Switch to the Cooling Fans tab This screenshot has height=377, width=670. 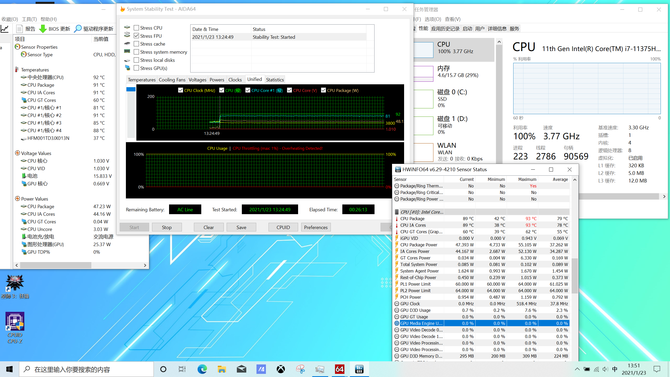(x=172, y=80)
